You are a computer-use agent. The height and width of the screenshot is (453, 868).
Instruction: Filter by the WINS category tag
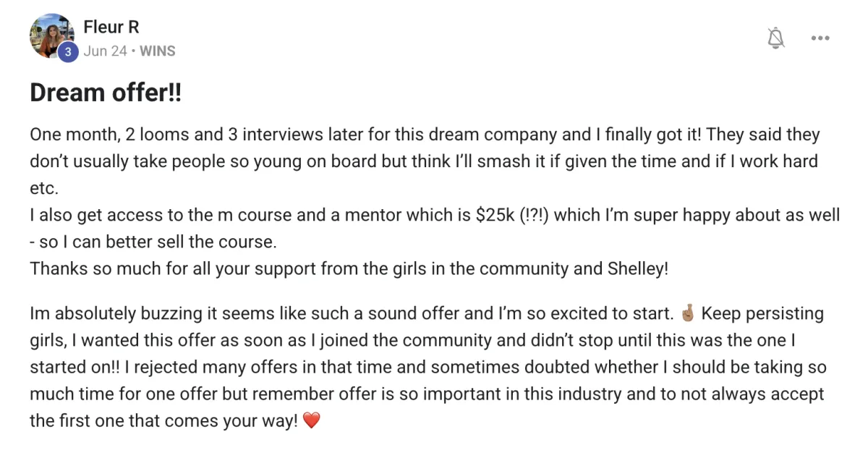tap(157, 51)
